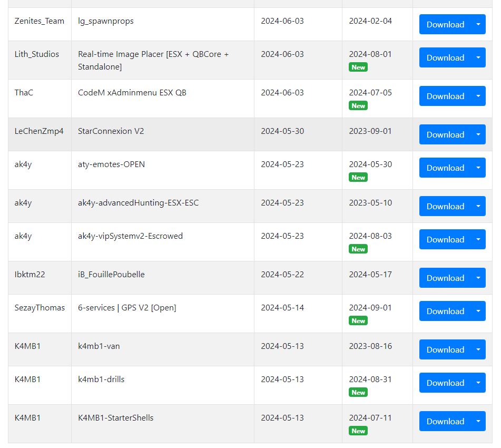Click date 2023-09-01 in StarConnexion row
Screen dimensions: 501x448
[x=370, y=131]
